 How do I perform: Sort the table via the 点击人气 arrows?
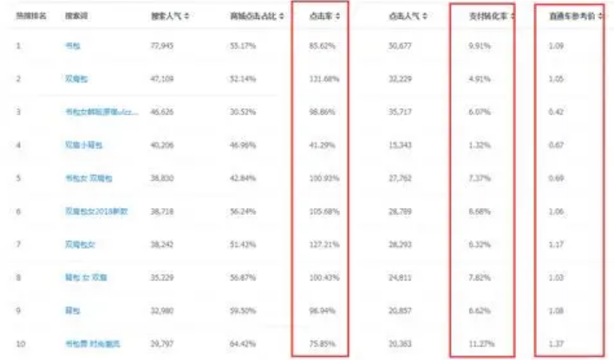[424, 16]
